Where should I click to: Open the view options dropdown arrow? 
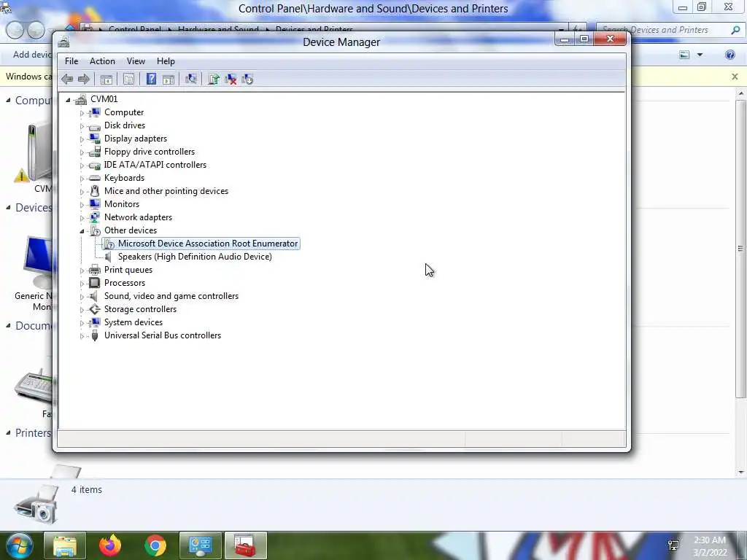(x=700, y=55)
